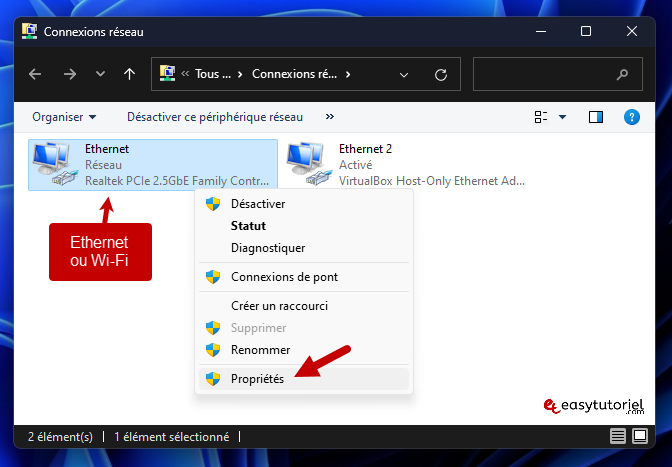Viewport: 672px width, 467px height.
Task: Choose Statut in the context menu
Action: [304, 226]
